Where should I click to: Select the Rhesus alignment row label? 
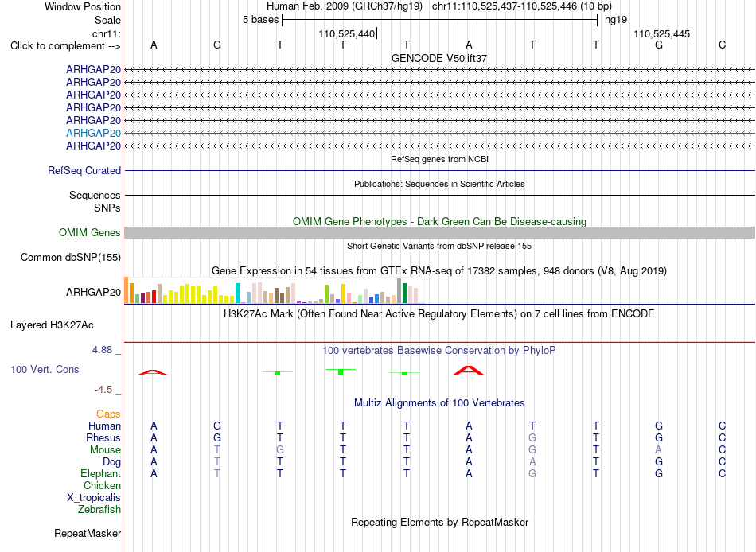(x=103, y=437)
